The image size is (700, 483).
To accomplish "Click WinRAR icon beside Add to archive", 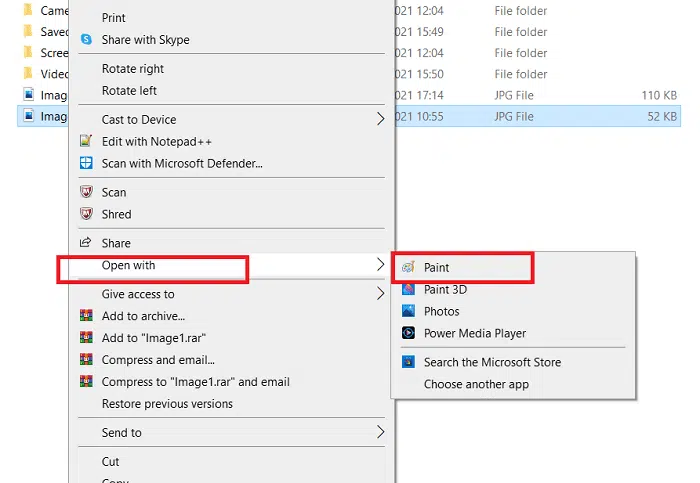I will pos(86,316).
